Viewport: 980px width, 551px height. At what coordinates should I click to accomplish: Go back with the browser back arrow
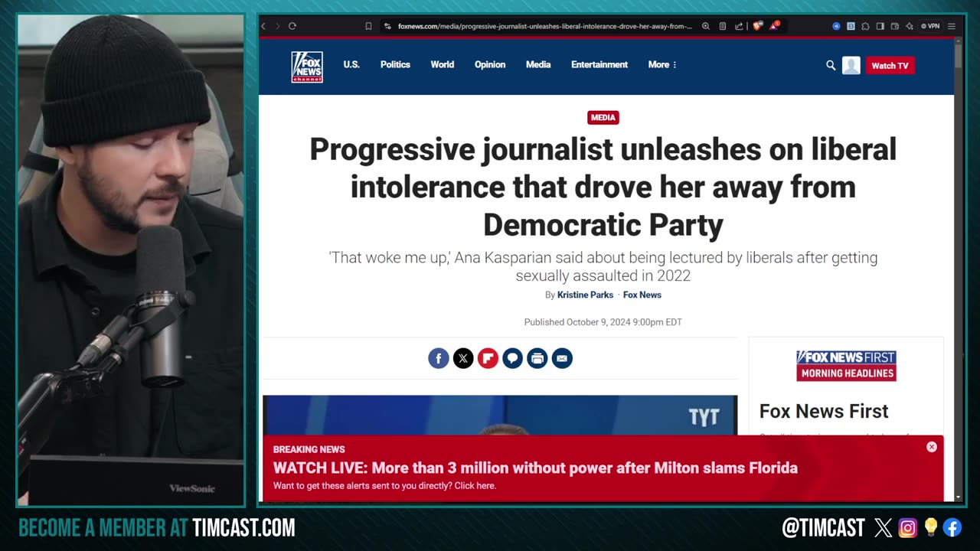(x=263, y=26)
